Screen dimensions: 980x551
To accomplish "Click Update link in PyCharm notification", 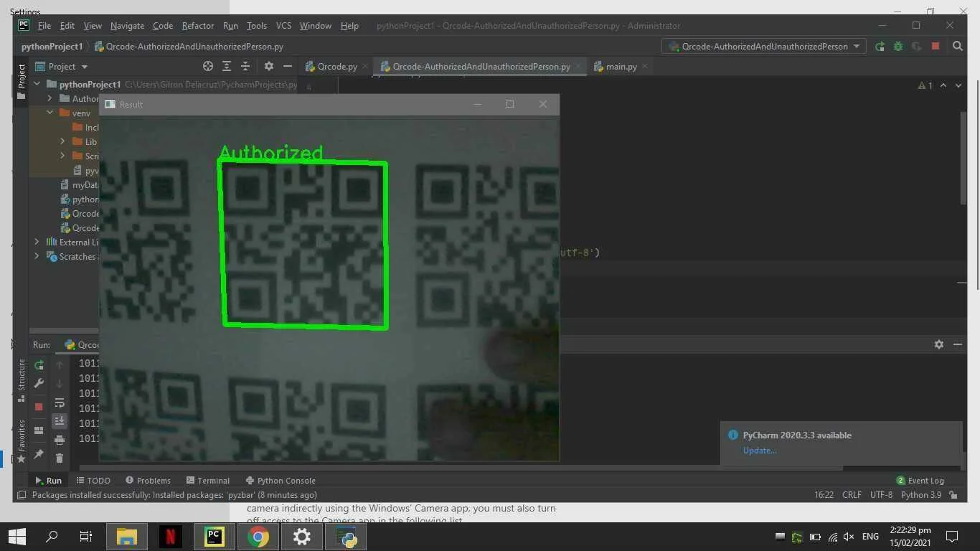I will point(760,451).
